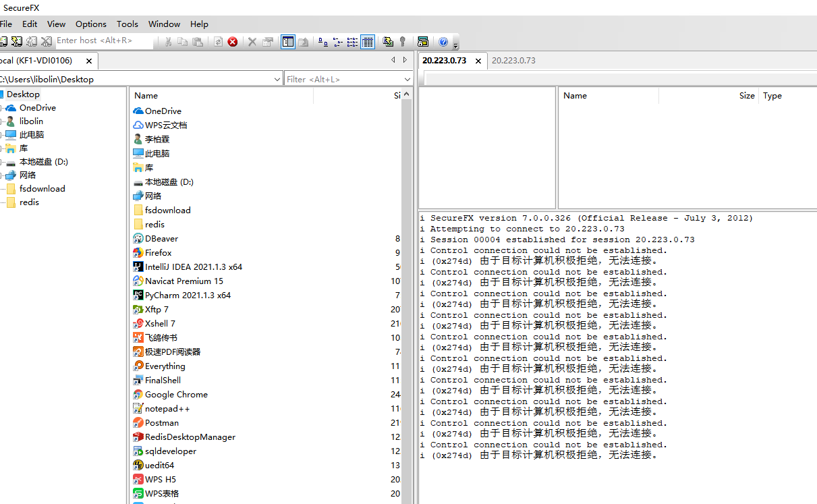The width and height of the screenshot is (817, 504).
Task: Sort remote files by Size column
Action: pyautogui.click(x=708, y=96)
